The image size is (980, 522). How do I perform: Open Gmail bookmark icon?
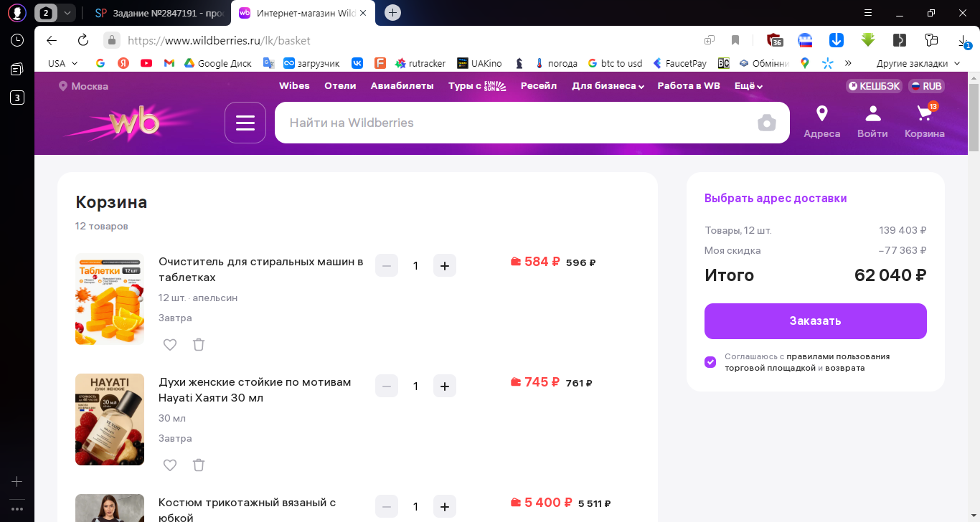[x=169, y=63]
